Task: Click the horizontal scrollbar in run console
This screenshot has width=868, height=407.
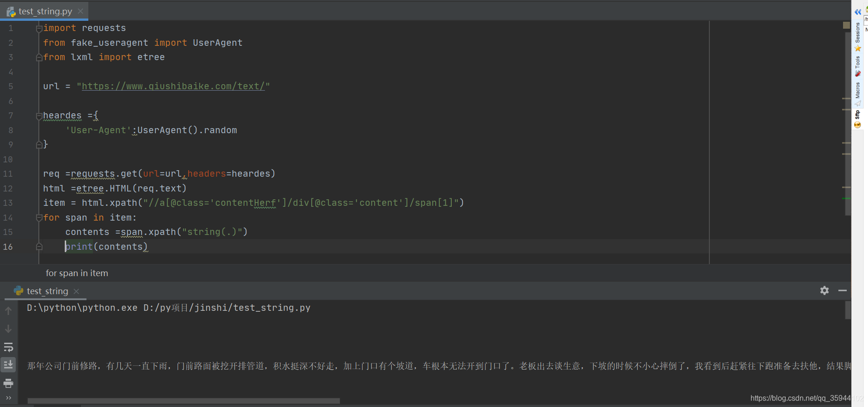Action: click(184, 401)
